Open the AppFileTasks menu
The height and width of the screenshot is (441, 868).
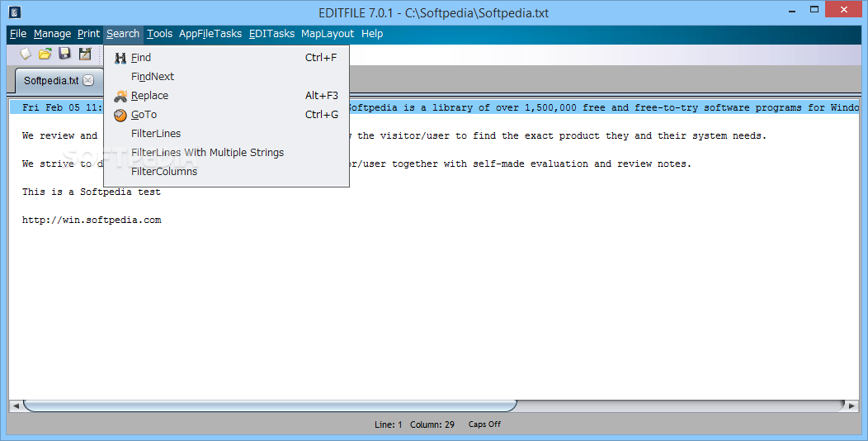pos(210,34)
